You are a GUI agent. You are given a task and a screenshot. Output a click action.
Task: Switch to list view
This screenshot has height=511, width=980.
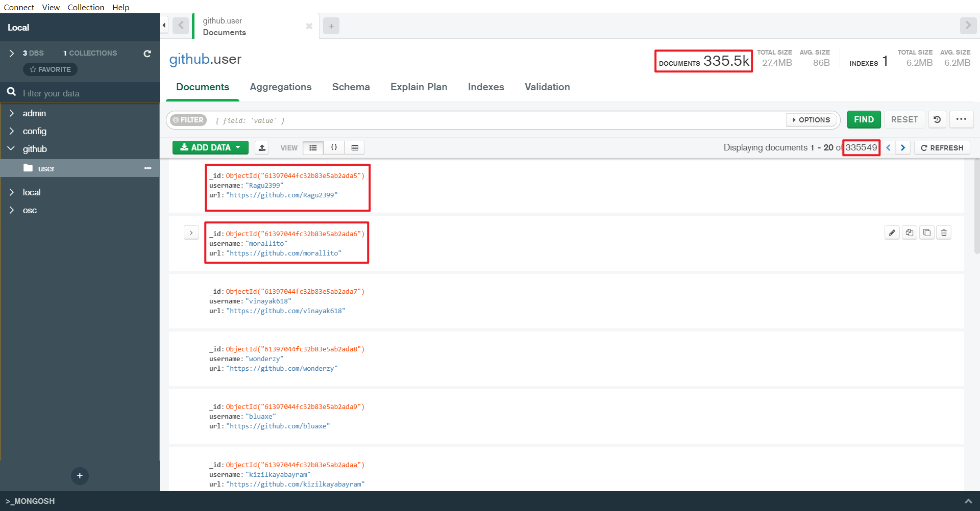click(313, 147)
